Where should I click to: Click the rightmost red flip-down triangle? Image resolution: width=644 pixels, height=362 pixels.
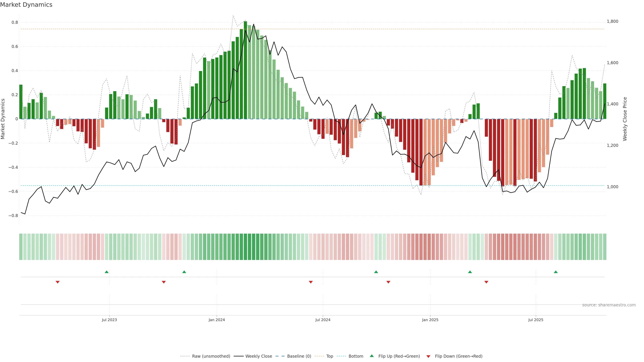tap(486, 282)
